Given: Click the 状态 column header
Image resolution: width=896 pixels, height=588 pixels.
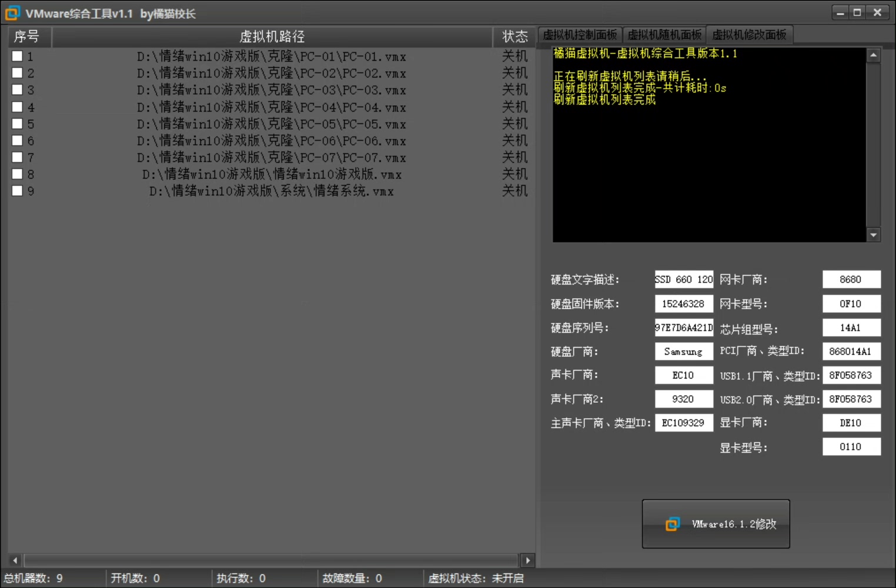Looking at the screenshot, I should pos(514,36).
